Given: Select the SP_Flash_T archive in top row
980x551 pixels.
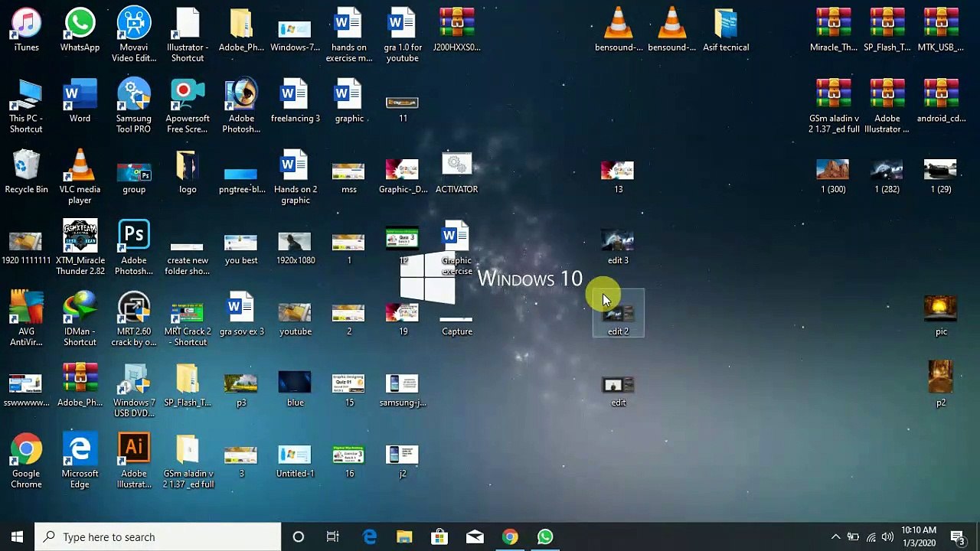Looking at the screenshot, I should pos(887,30).
